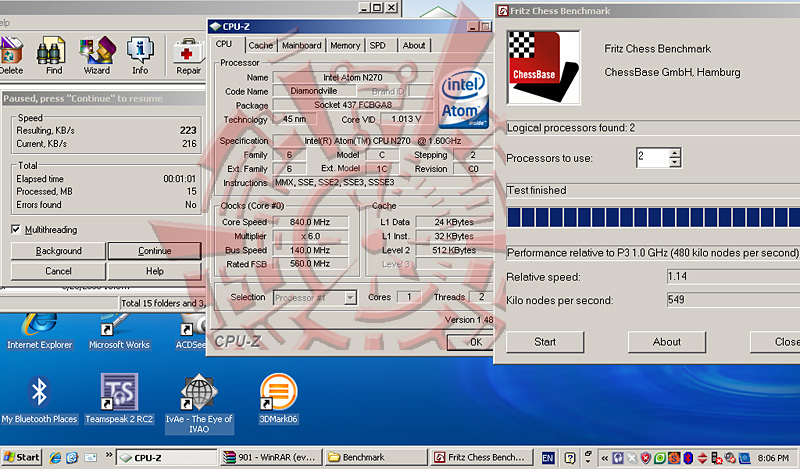Click the Level 2 cache value 512 KBytes
This screenshot has height=469, width=800.
tap(454, 250)
